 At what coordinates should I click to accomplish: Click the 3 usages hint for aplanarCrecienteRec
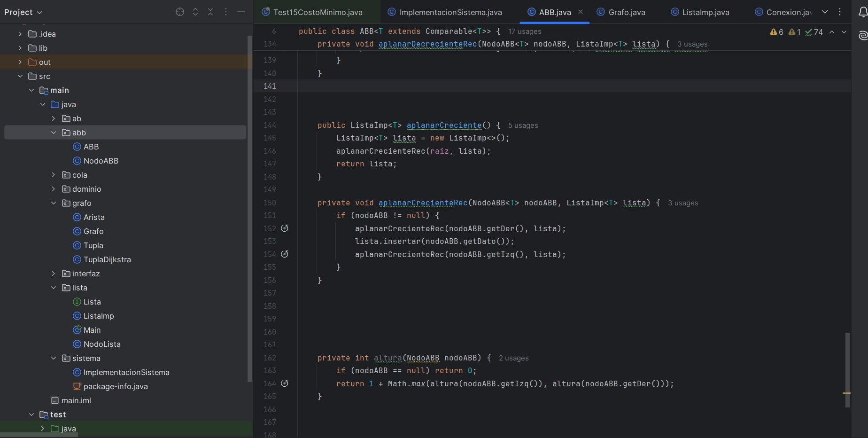tap(683, 203)
